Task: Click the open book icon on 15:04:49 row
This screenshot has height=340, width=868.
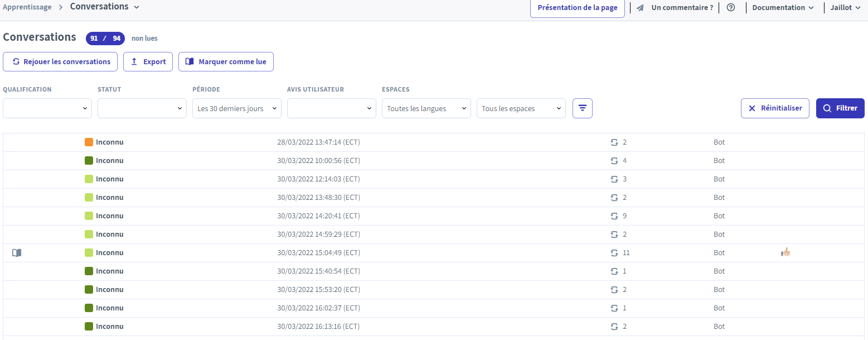Action: (17, 253)
